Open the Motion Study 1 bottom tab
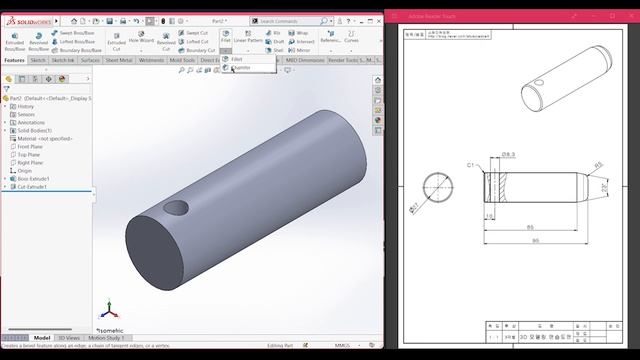The image size is (640, 360). point(106,338)
